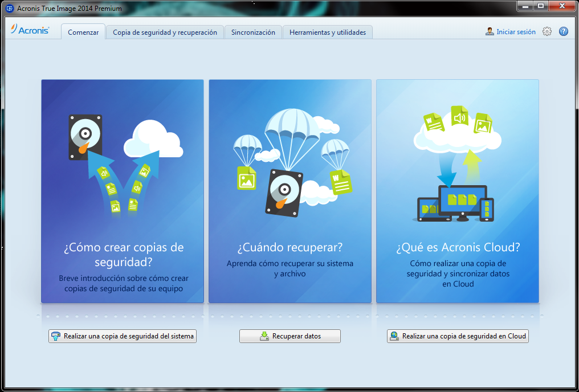
Task: Open the ¿Qué es Acronis Cloud? card
Action: pos(458,191)
